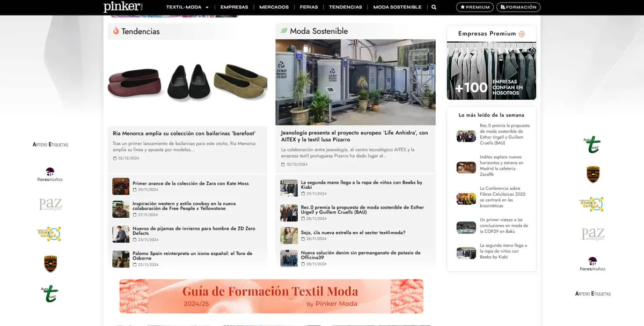Screen dimensions: 644x326
Task: Open the search magnifier icon
Action: [x=434, y=8]
